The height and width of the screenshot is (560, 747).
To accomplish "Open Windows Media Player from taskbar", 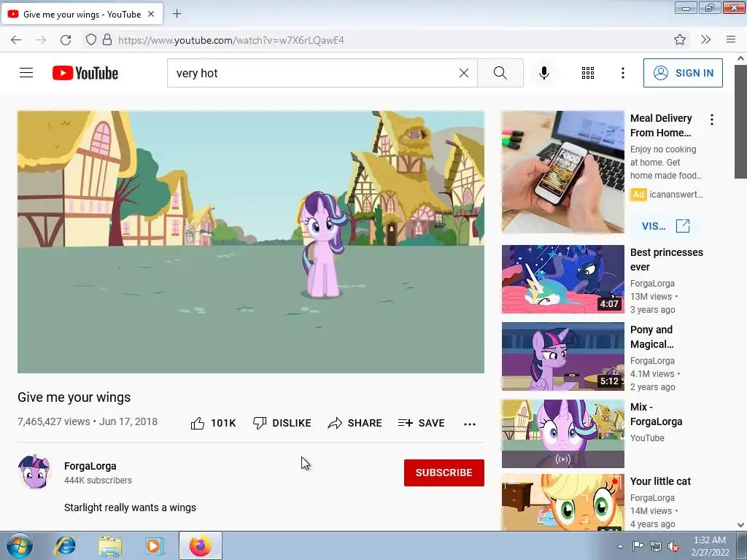I will pyautogui.click(x=155, y=545).
